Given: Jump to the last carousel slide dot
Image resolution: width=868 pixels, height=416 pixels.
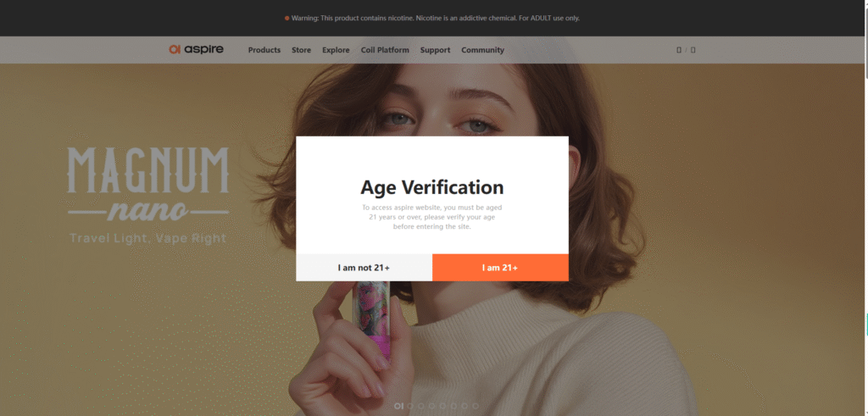Looking at the screenshot, I should (x=476, y=407).
